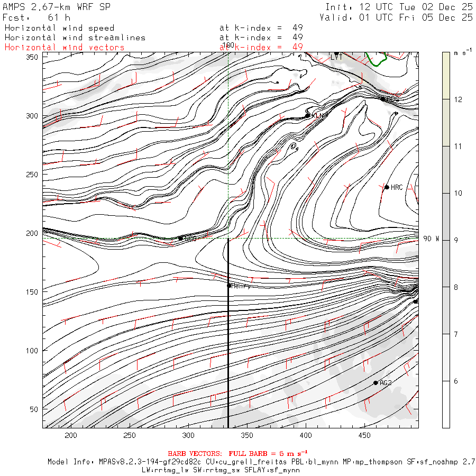Select the LVT station label
This screenshot has width=476, height=476.
click(336, 57)
